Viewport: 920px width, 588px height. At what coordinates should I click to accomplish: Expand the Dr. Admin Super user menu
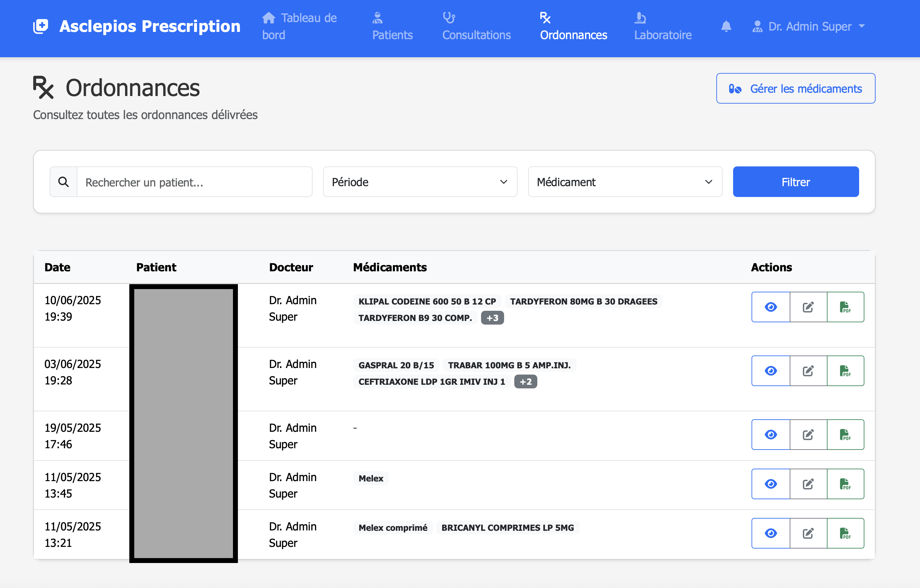[808, 26]
